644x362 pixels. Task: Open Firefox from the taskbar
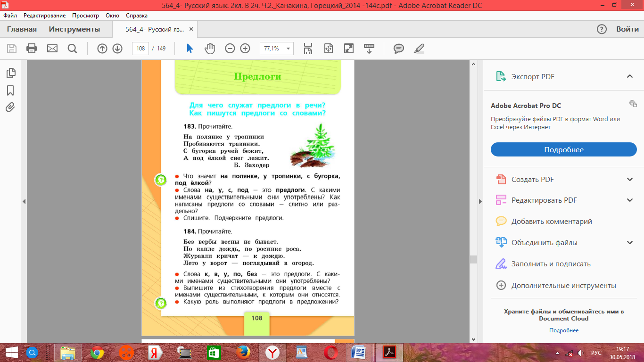(x=243, y=352)
